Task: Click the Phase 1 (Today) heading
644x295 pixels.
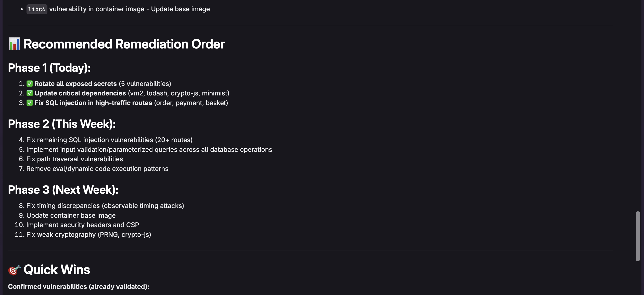Action: pos(49,68)
